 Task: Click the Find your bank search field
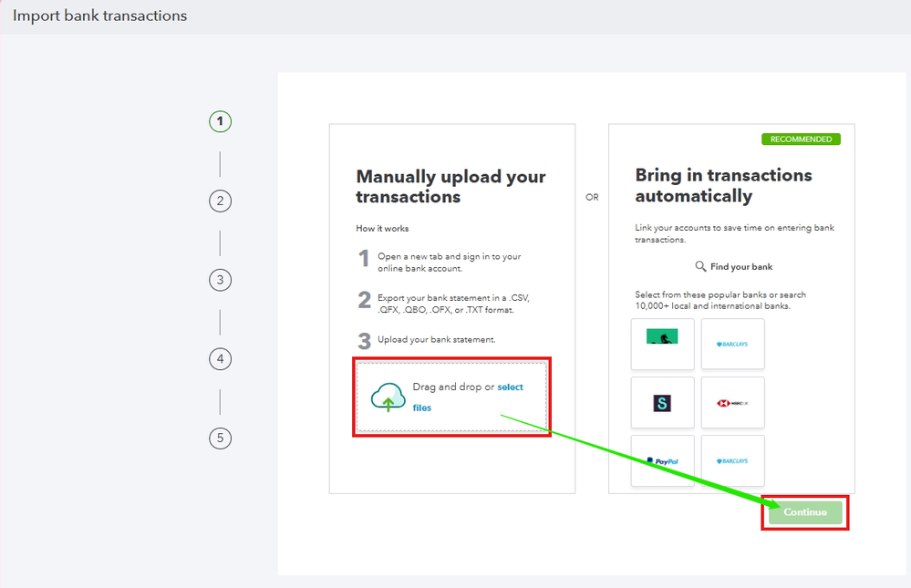[x=733, y=267]
